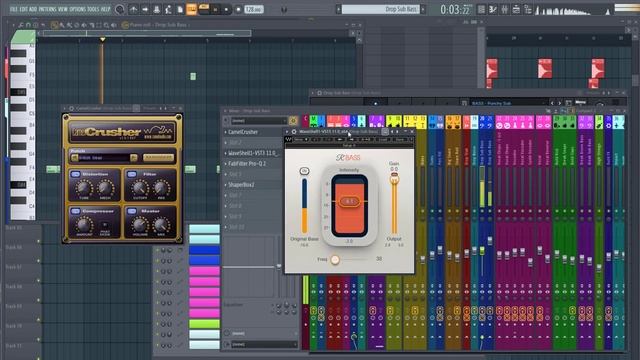Viewport: 640px width, 360px height.
Task: Click the record button in the transport
Action: 239,9
